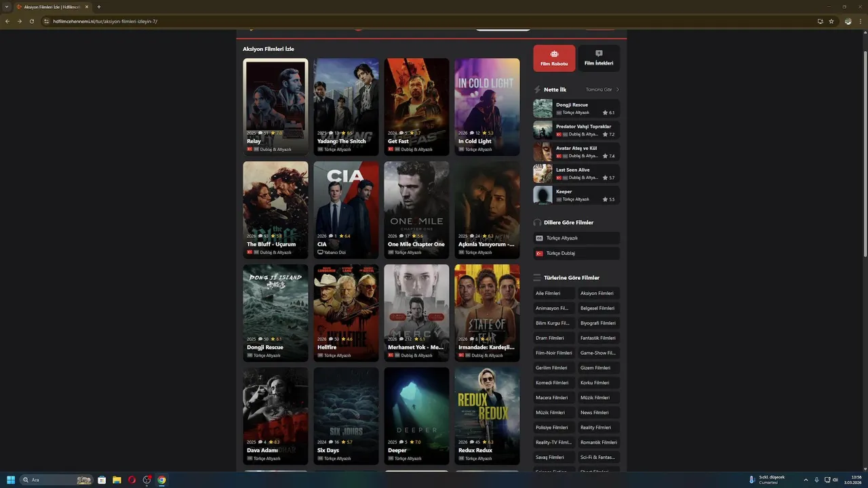Screen dimensions: 868x488
Task: Open the Deeper movie card
Action: tap(416, 415)
